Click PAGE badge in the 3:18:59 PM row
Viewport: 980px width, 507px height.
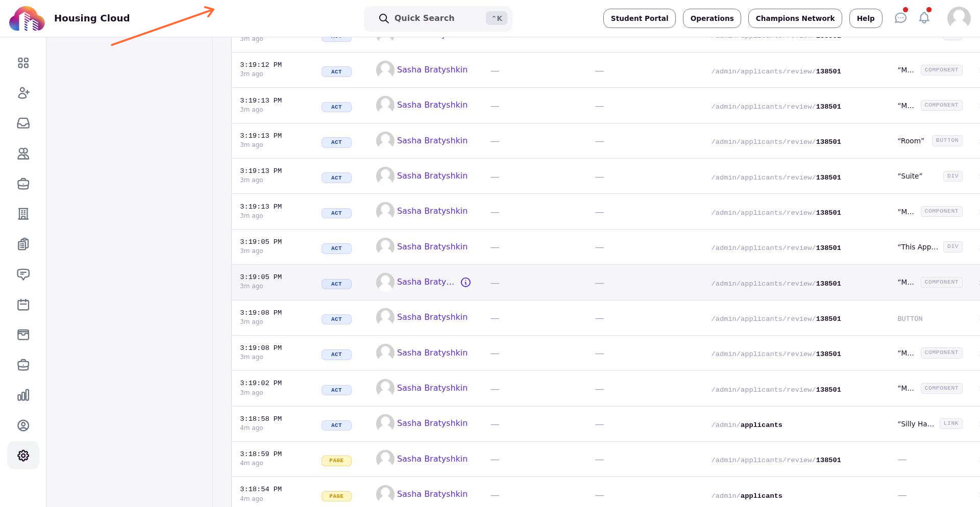[336, 461]
